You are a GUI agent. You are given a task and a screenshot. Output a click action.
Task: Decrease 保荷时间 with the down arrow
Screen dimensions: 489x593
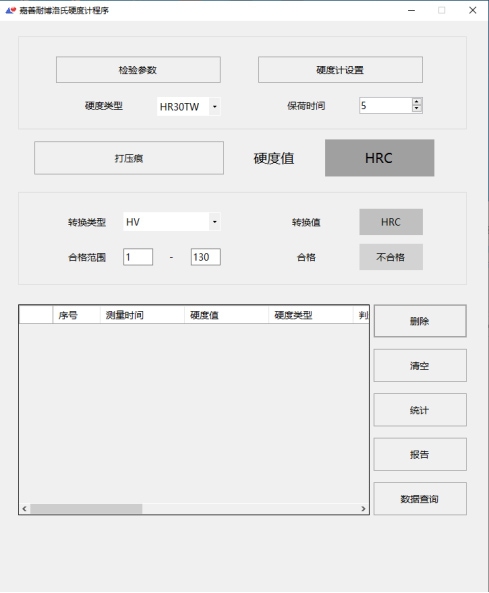417,109
